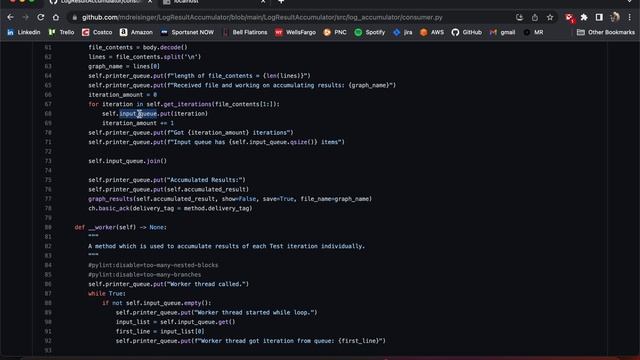The image size is (640, 360).
Task: Open the Bell Flatirons bookmark
Action: pyautogui.click(x=245, y=32)
